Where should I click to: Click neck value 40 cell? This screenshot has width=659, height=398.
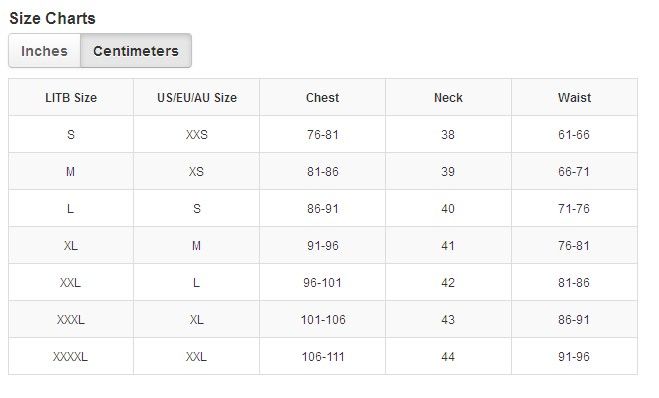[x=448, y=208]
